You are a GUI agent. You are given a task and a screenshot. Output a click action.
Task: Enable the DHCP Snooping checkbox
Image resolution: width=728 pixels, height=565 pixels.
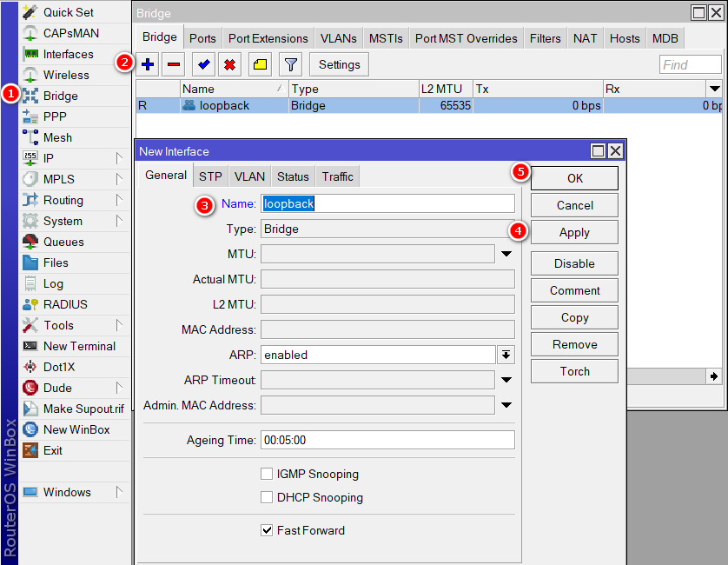[x=267, y=497]
